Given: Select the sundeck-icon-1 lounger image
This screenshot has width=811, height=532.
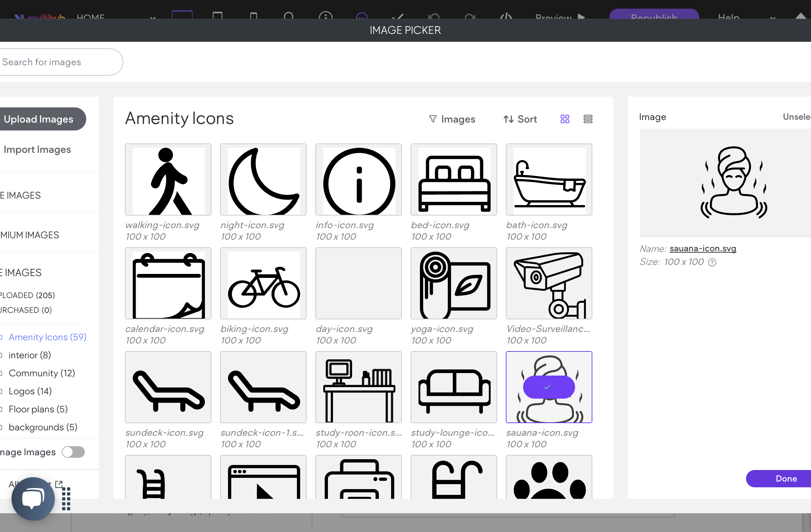Looking at the screenshot, I should click(263, 387).
